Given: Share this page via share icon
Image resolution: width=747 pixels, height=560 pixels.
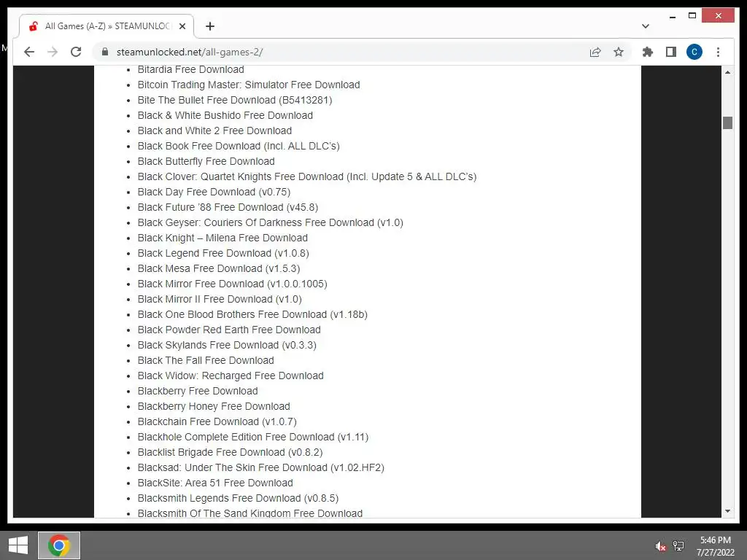Looking at the screenshot, I should pos(595,52).
